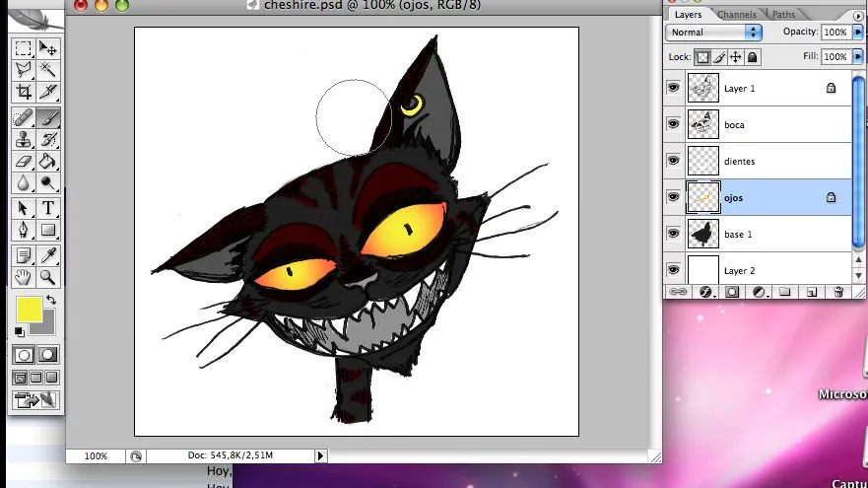Select the Rectangular Marquee tool
The width and height of the screenshot is (868, 488).
pyautogui.click(x=24, y=48)
